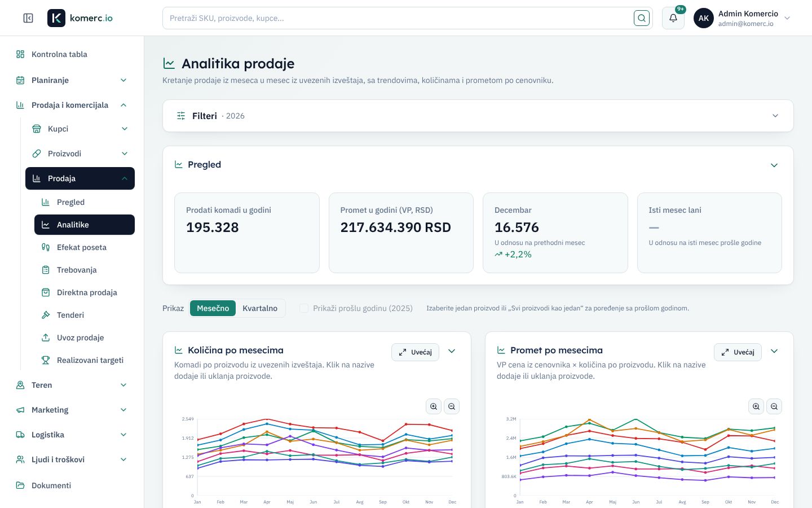Click the Tenderi gavel icon
812x508 pixels.
pyautogui.click(x=46, y=315)
